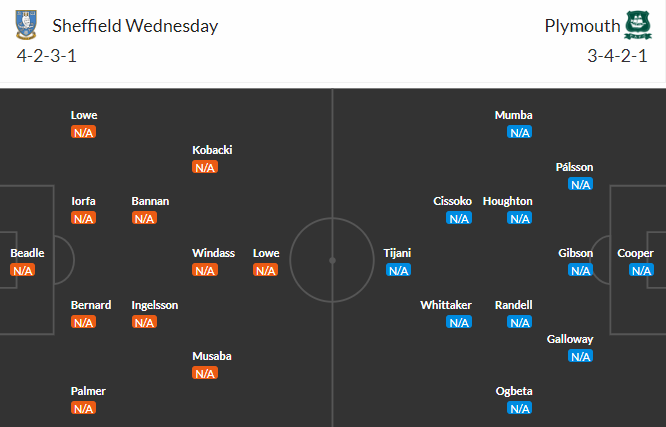
Task: Select goalkeeper Cooper on the pitch
Action: (635, 253)
